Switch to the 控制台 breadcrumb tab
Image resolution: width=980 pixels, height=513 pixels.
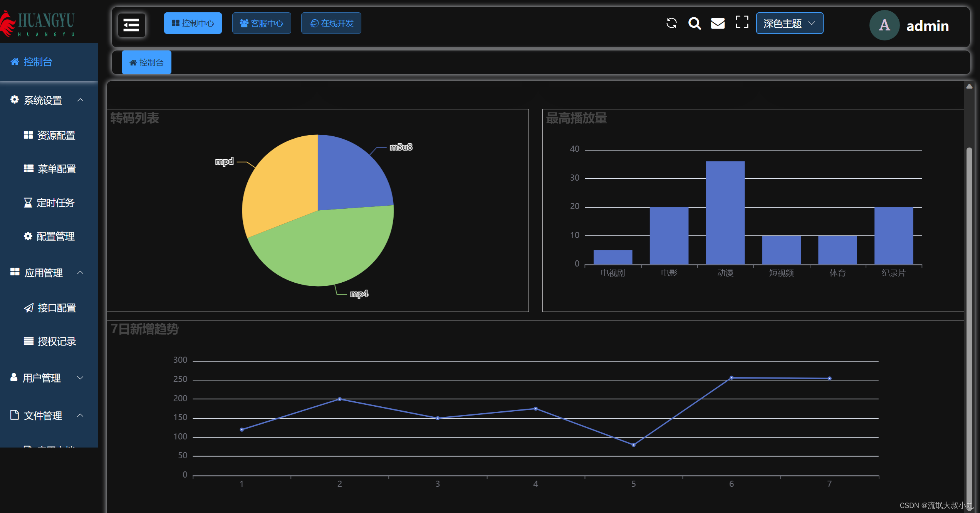pyautogui.click(x=146, y=62)
